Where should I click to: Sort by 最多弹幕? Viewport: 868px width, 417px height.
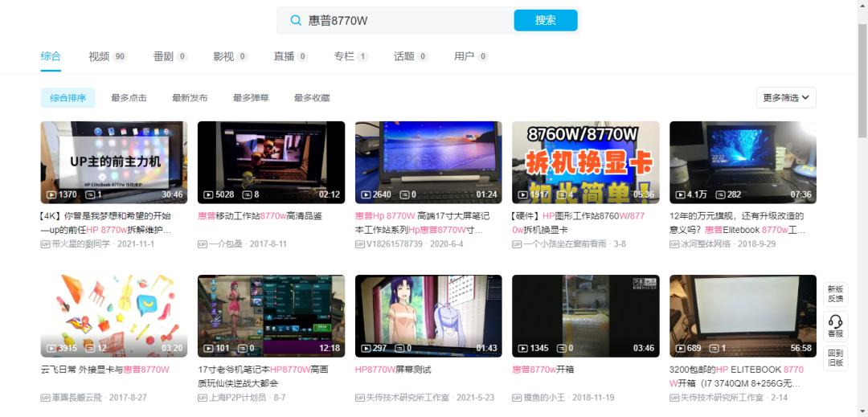click(x=251, y=98)
